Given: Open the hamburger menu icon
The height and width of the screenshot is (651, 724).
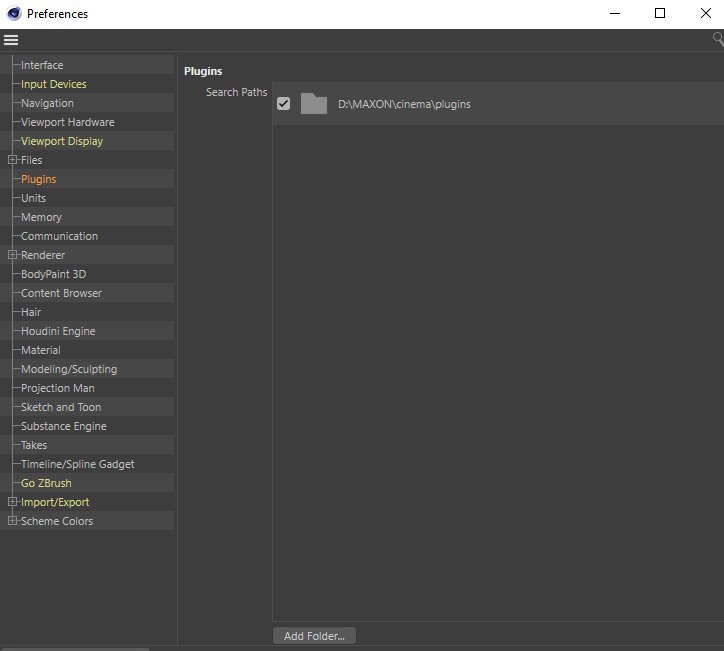Looking at the screenshot, I should pyautogui.click(x=11, y=40).
